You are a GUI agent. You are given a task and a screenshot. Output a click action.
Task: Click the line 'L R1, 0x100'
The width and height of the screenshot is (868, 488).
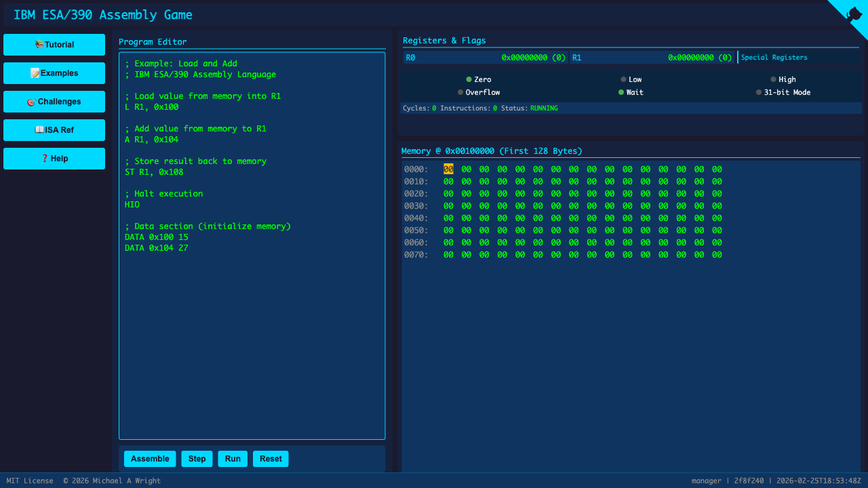[152, 107]
